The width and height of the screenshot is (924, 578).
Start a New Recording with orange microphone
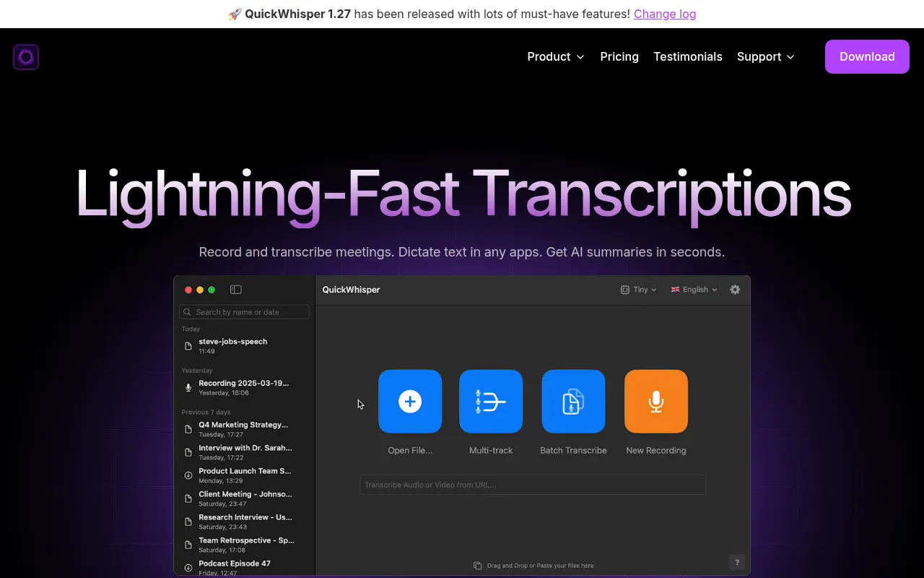coord(656,402)
